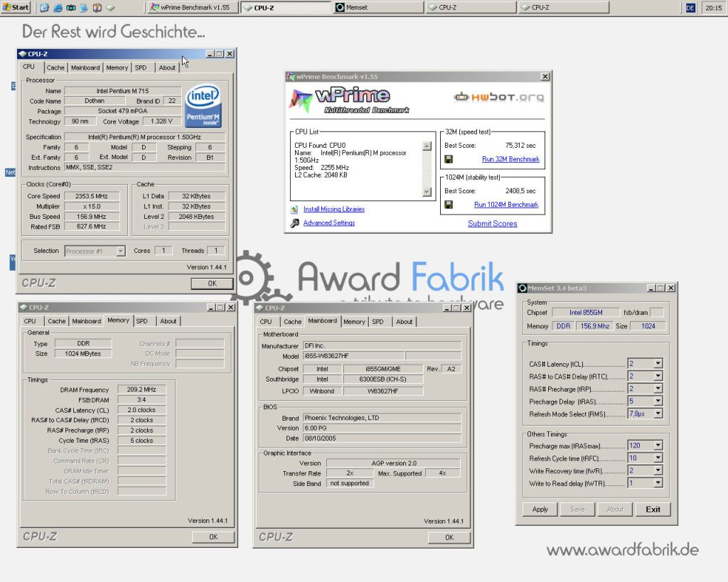Screen dimensions: 728x582
Task: Open wPrime Benchmark v1.55 taskbar entry
Action: point(193,7)
